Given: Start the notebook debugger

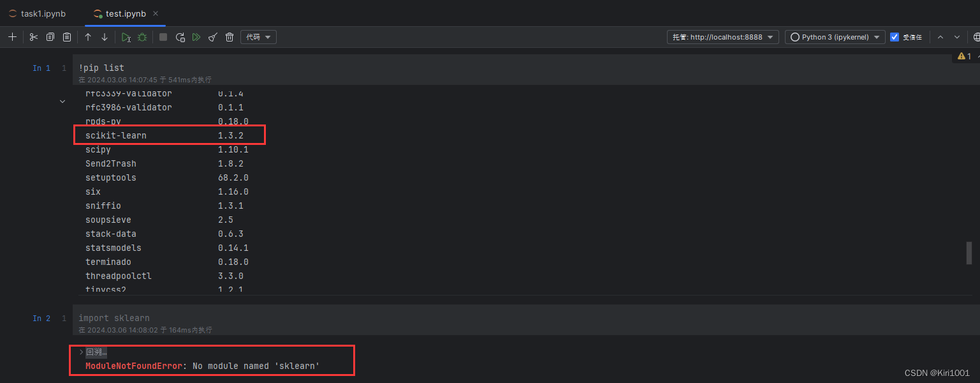Looking at the screenshot, I should point(142,36).
